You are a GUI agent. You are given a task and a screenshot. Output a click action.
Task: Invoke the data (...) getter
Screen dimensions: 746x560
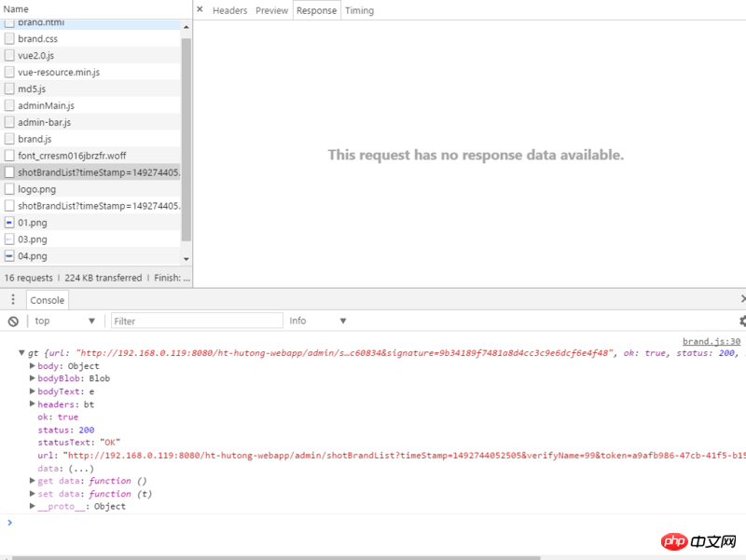click(x=81, y=469)
